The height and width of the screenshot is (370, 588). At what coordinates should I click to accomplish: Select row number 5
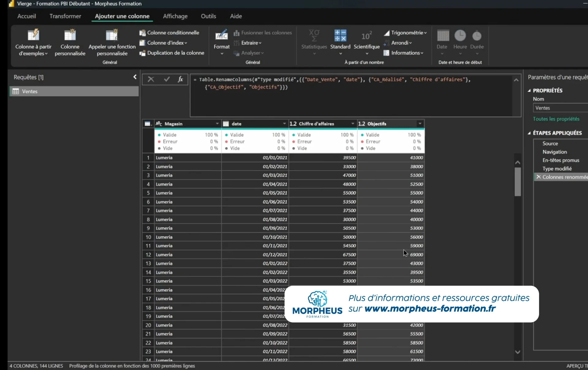click(148, 193)
